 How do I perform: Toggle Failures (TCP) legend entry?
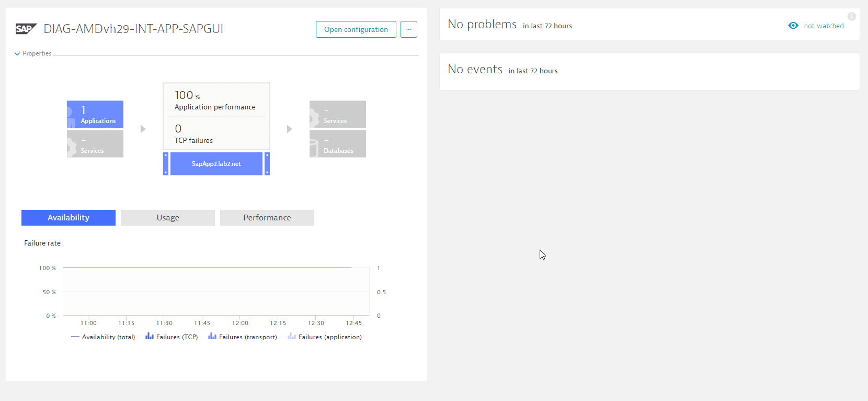pyautogui.click(x=172, y=337)
